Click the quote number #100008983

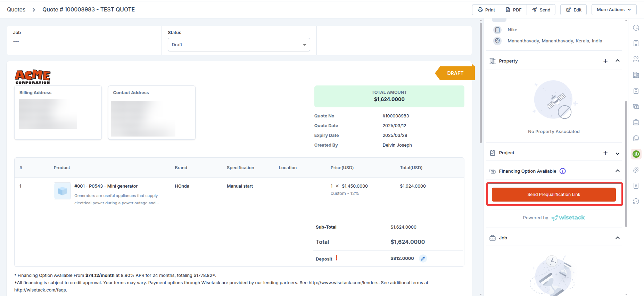[x=396, y=116]
